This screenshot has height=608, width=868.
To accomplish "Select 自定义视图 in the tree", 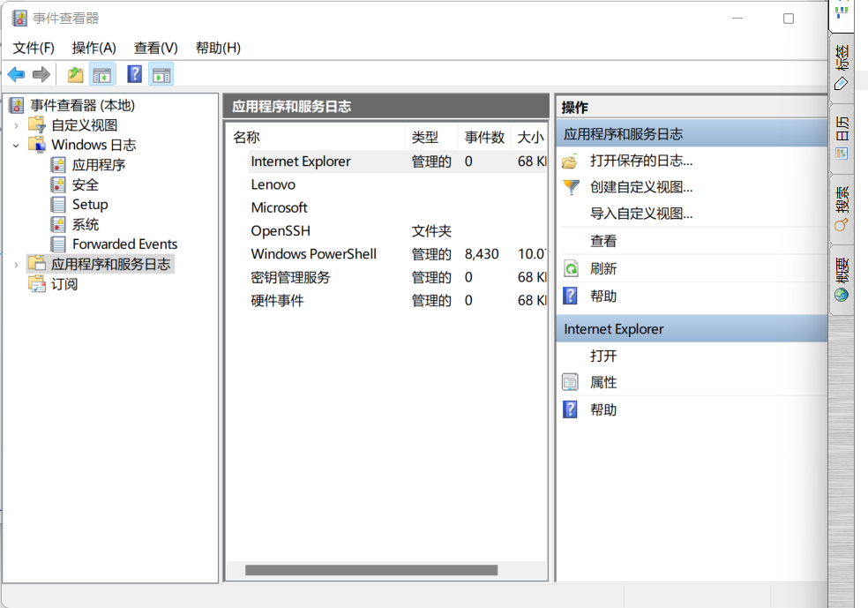I will pyautogui.click(x=84, y=125).
